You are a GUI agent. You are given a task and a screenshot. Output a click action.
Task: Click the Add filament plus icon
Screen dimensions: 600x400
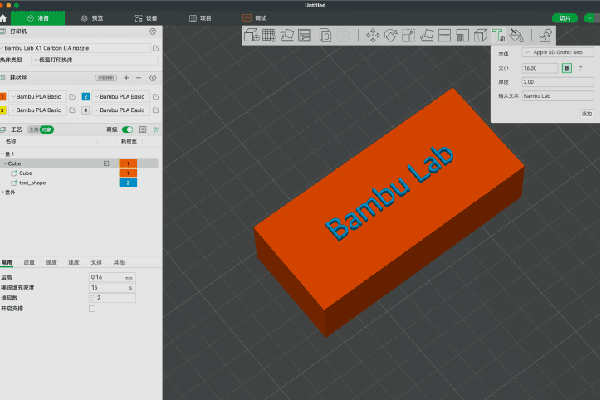click(x=126, y=77)
